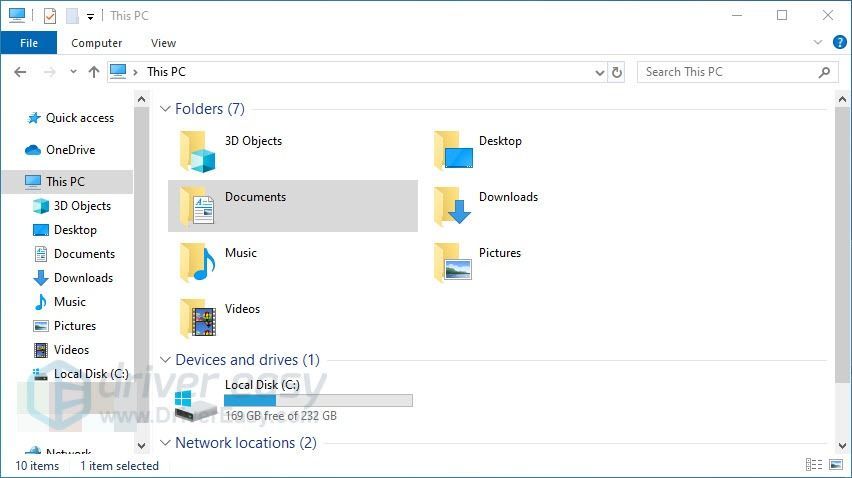Click '169 GB free of 232 GB' text

(x=281, y=416)
